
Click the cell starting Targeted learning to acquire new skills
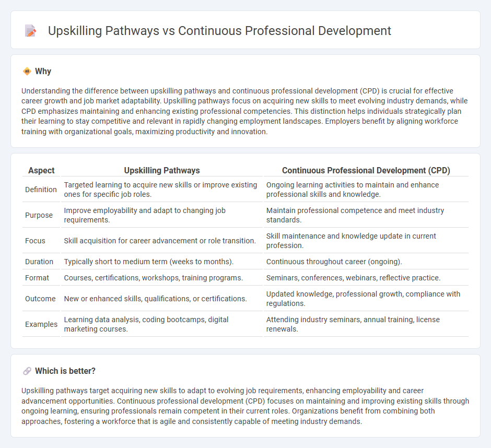[162, 190]
